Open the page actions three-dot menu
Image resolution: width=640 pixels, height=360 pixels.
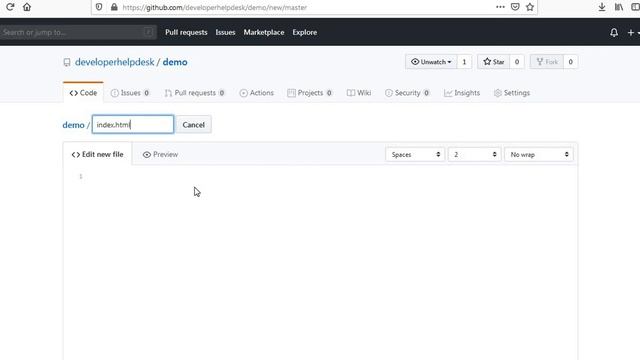tap(500, 7)
